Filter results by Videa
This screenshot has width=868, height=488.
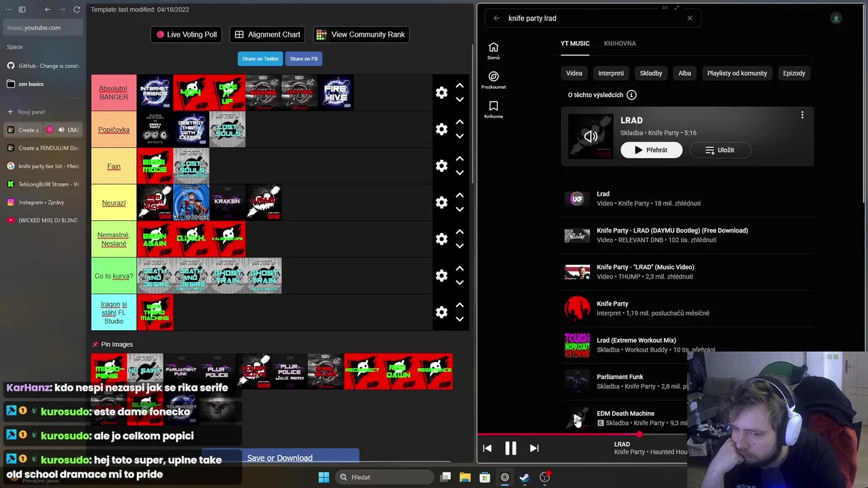(574, 73)
